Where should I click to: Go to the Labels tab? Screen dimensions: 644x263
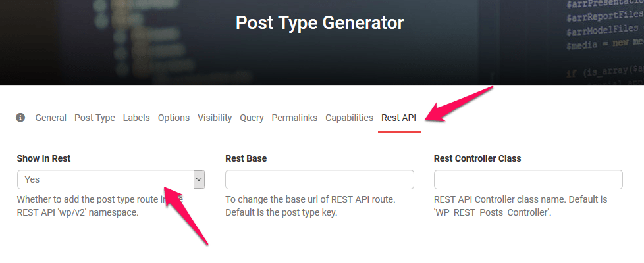click(136, 118)
